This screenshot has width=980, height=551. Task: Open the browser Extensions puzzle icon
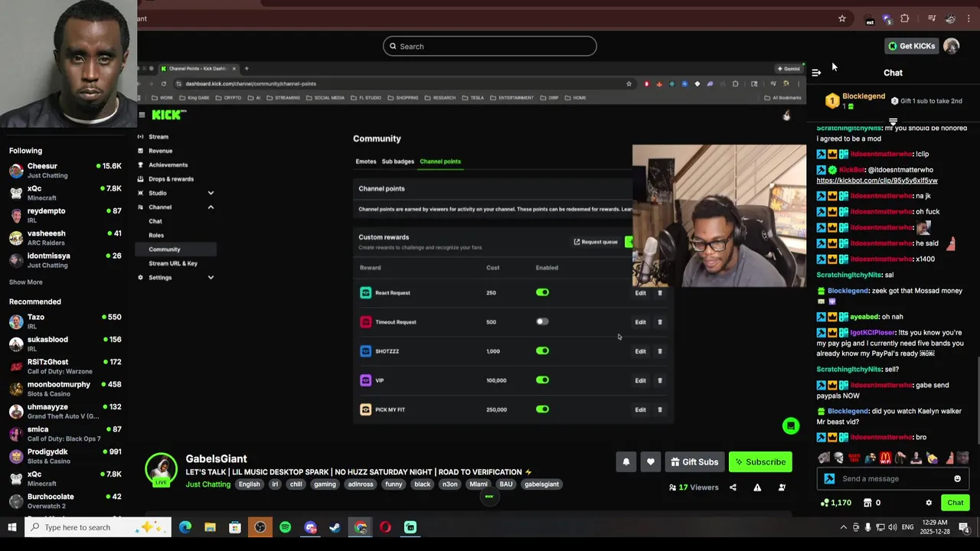905,18
